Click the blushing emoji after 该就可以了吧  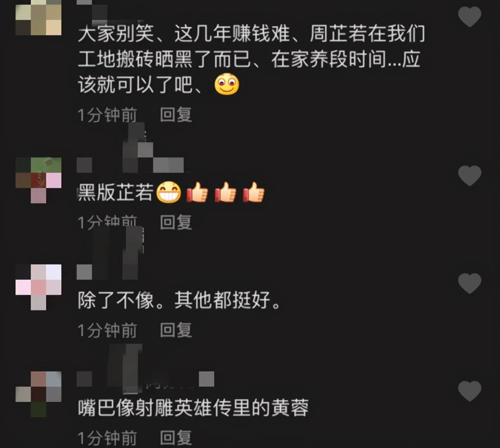pyautogui.click(x=227, y=84)
